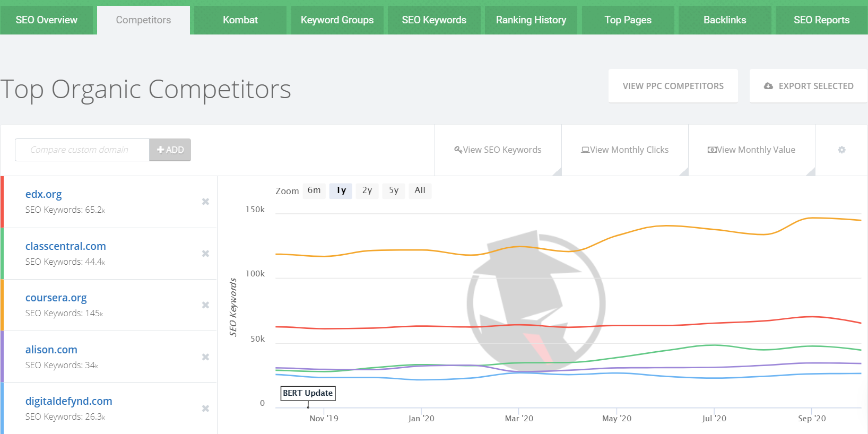Image resolution: width=868 pixels, height=434 pixels.
Task: Open the Ranking History tab
Action: click(531, 20)
